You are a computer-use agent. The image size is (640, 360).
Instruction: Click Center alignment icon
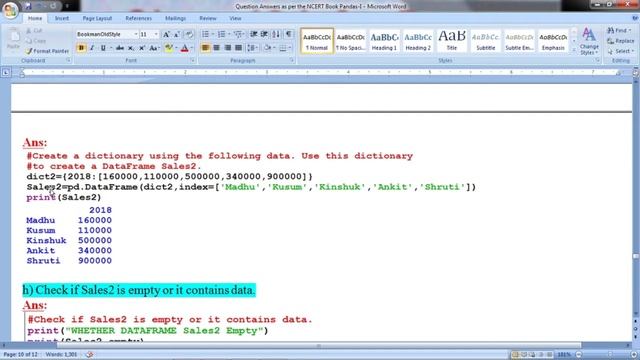[216, 48]
